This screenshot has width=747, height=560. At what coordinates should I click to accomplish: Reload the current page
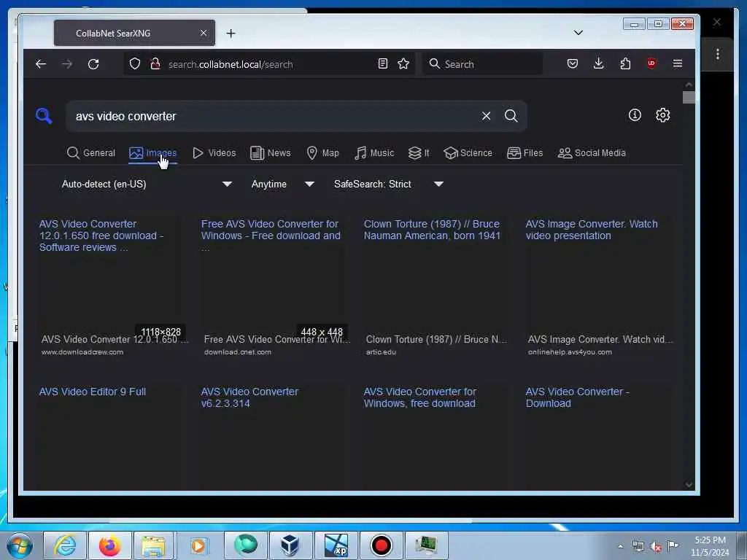click(x=93, y=64)
